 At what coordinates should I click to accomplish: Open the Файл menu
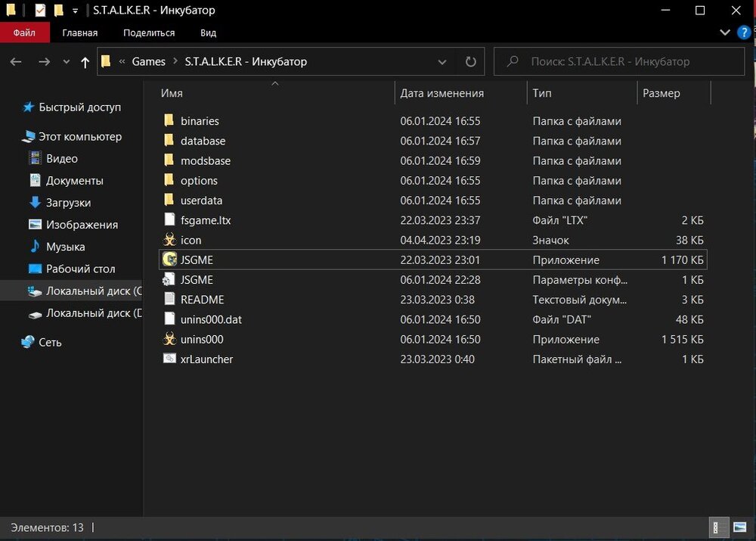(23, 33)
